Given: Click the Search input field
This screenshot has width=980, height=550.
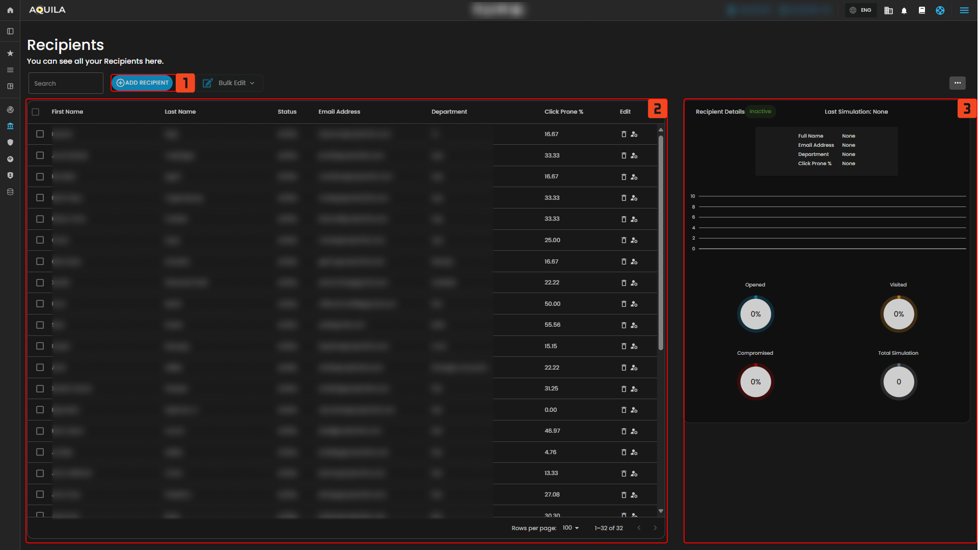Looking at the screenshot, I should tap(66, 84).
